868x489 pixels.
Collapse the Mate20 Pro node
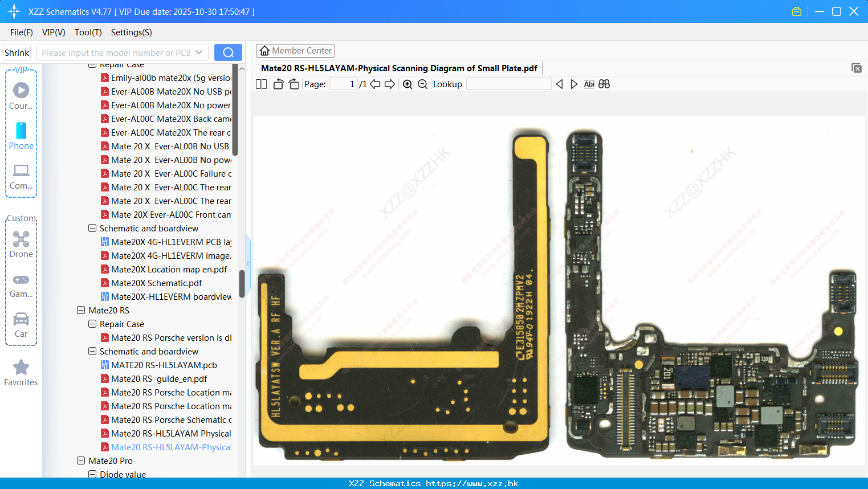81,461
